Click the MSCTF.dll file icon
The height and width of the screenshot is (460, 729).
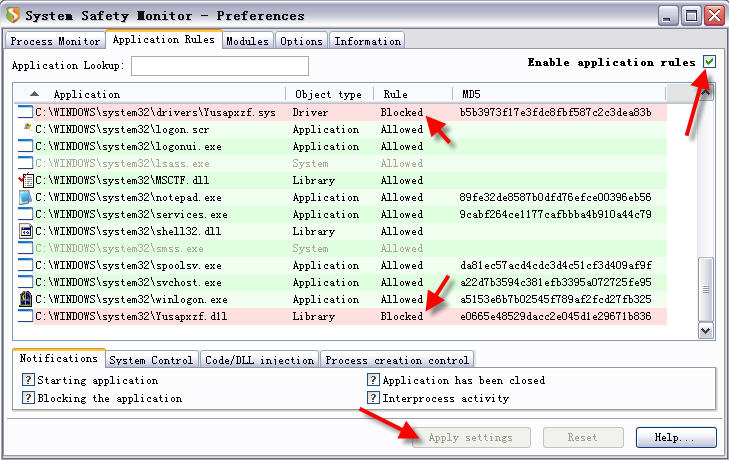point(26,180)
